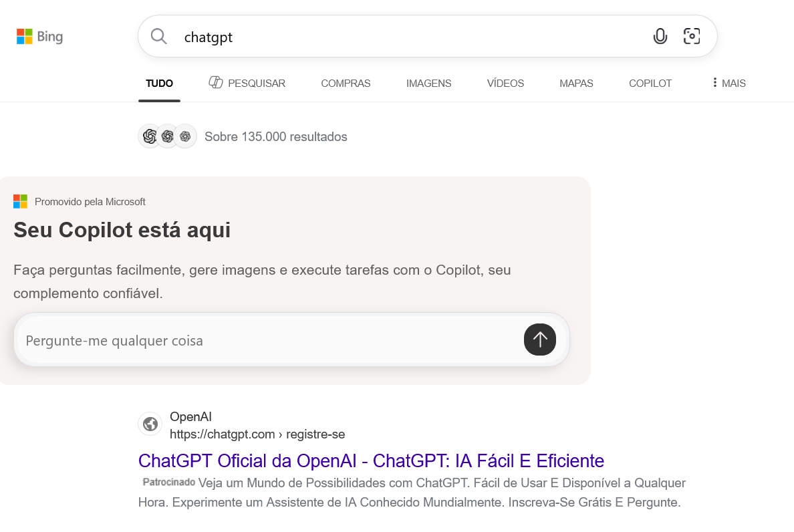Open the MAIS more options menu
Image resolution: width=794 pixels, height=532 pixels.
click(x=729, y=83)
